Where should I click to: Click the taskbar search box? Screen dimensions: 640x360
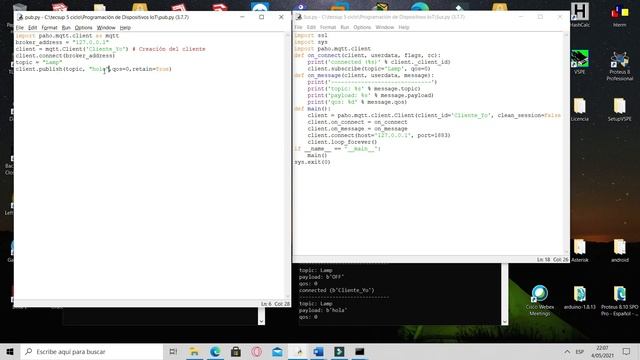coord(91,351)
